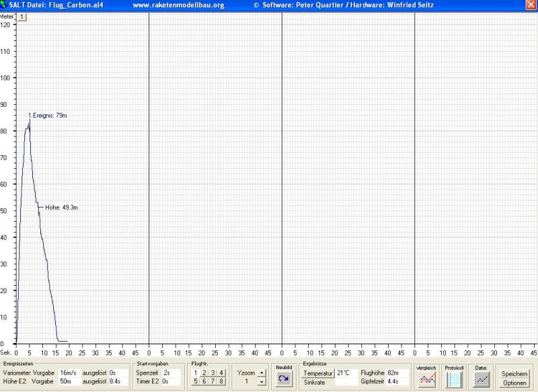
Task: Click the Datei file graph icon
Action: click(x=481, y=379)
